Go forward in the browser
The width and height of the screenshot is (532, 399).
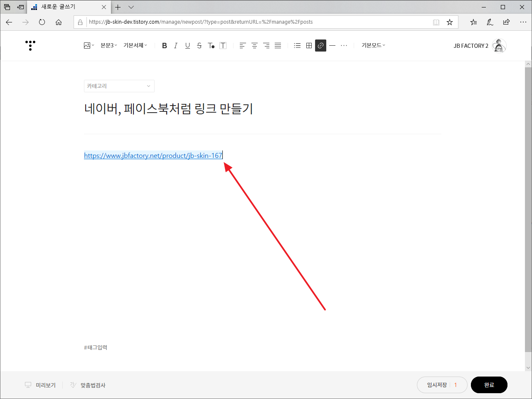26,22
